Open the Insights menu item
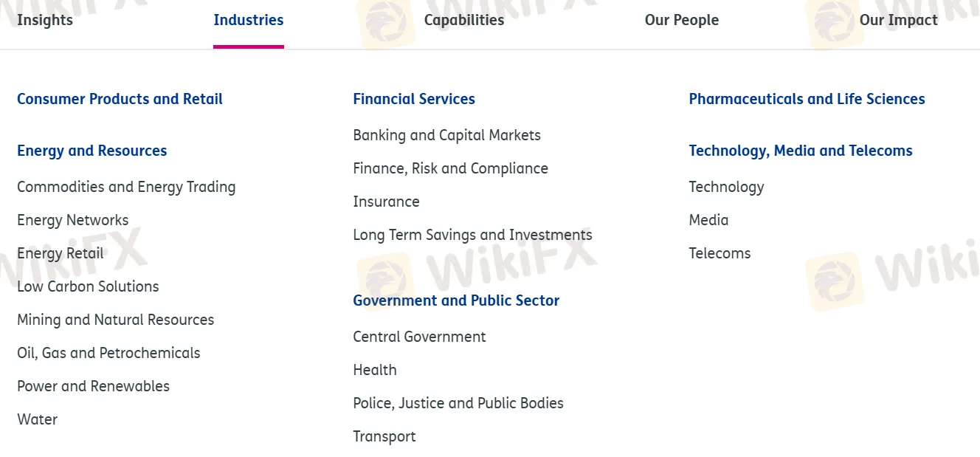Viewport: 980px width, 457px height. 44,20
